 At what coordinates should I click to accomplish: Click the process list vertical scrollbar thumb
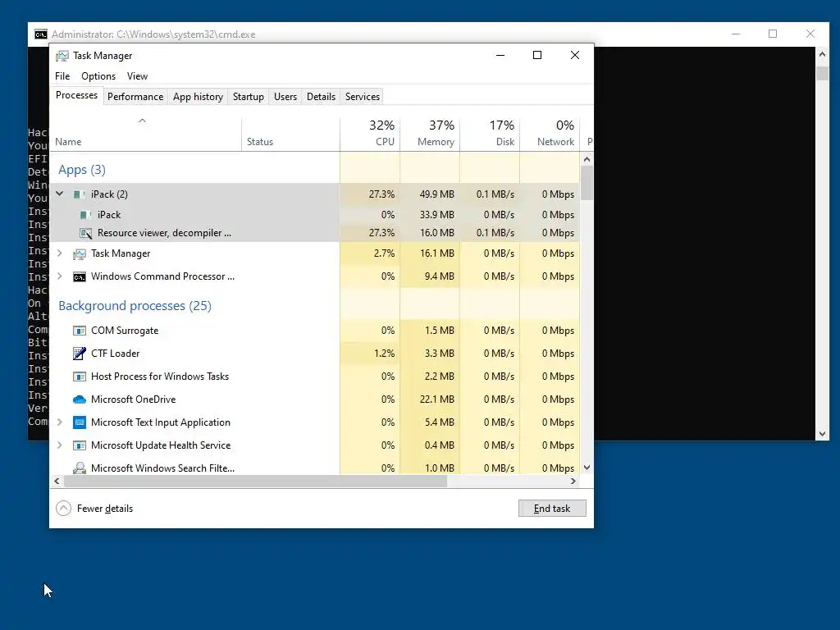pyautogui.click(x=587, y=183)
